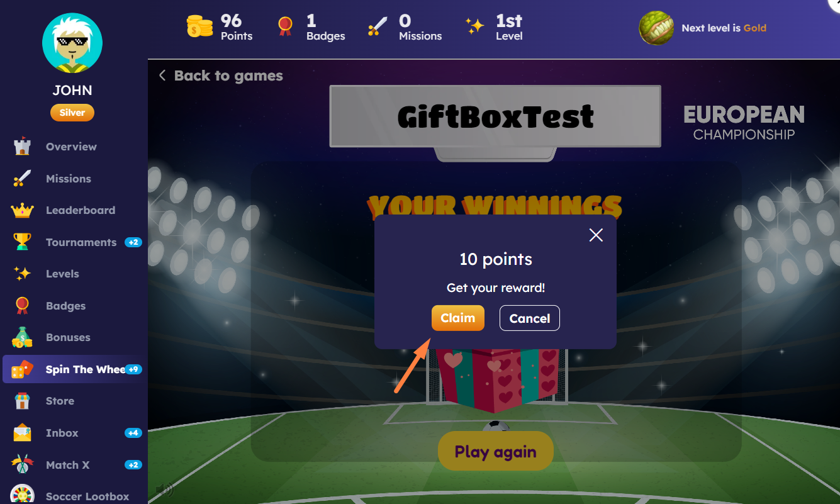The height and width of the screenshot is (504, 840).
Task: Open Missions via the sword icon
Action: point(22,179)
